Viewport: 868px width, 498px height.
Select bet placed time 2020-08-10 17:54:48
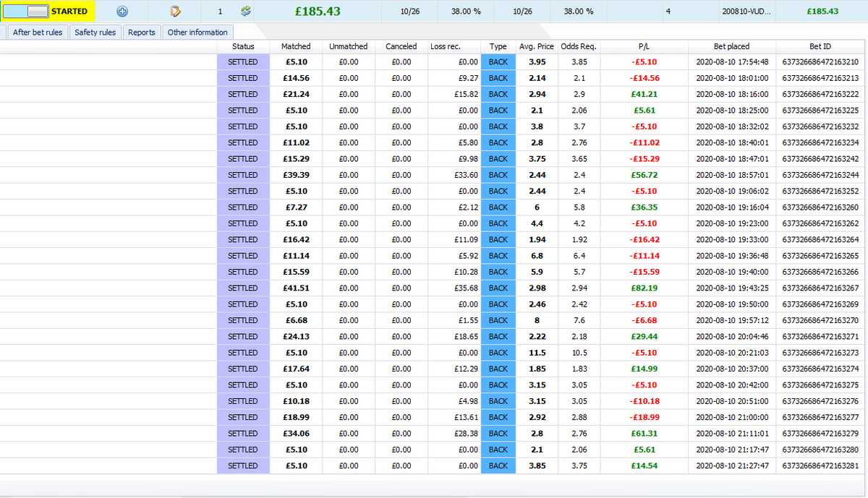(732, 62)
